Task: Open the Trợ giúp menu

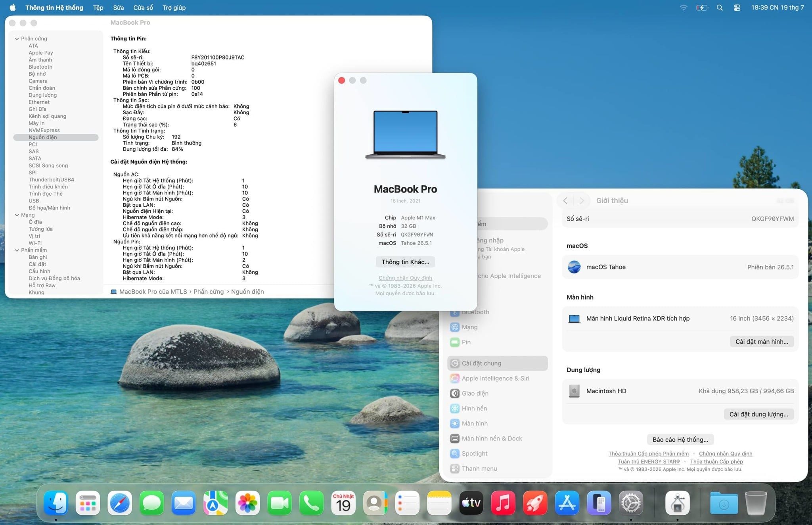Action: point(174,8)
